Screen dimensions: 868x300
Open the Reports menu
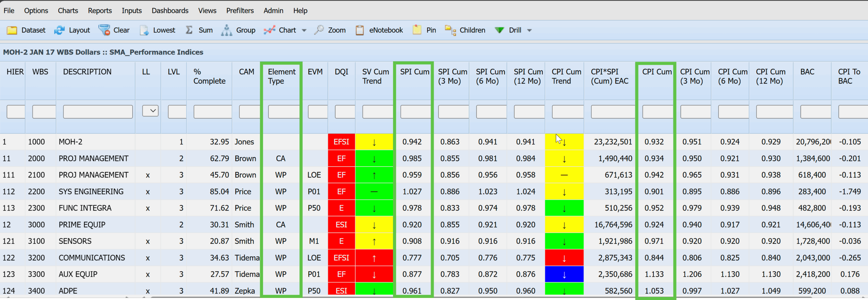(100, 10)
